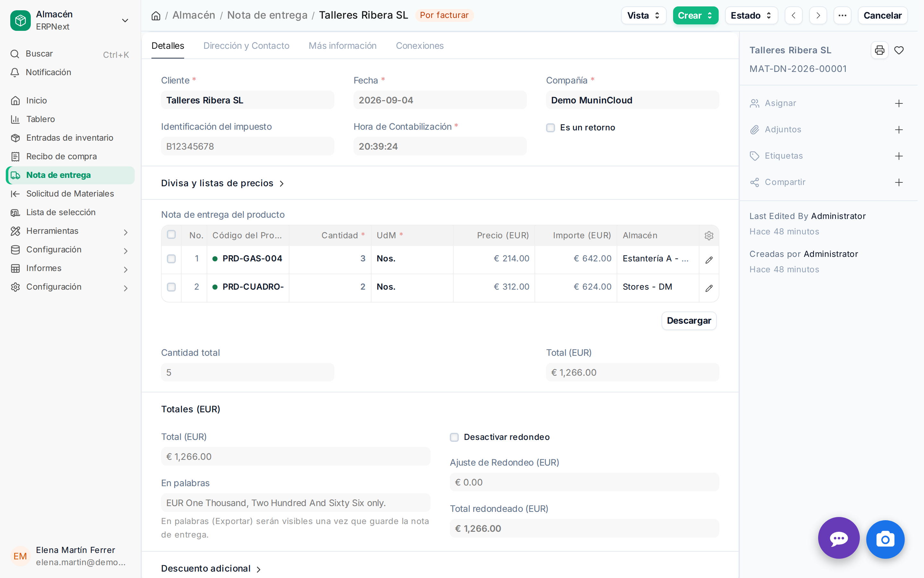This screenshot has width=924, height=578.
Task: Add a tag with Etiquetas plus icon
Action: pyautogui.click(x=899, y=156)
